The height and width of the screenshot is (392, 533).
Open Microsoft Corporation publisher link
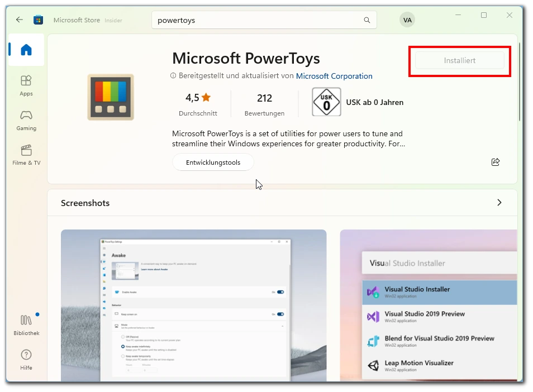(x=334, y=76)
